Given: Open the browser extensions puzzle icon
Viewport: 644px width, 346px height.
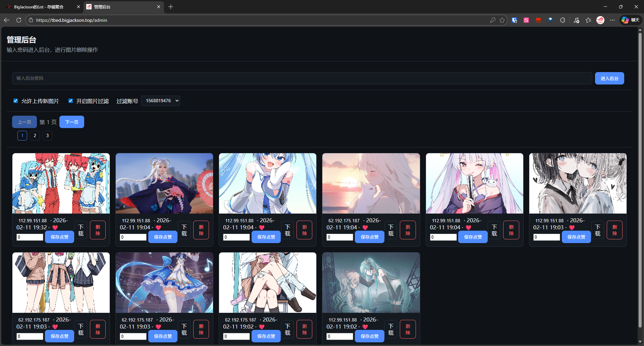Looking at the screenshot, I should click(562, 20).
